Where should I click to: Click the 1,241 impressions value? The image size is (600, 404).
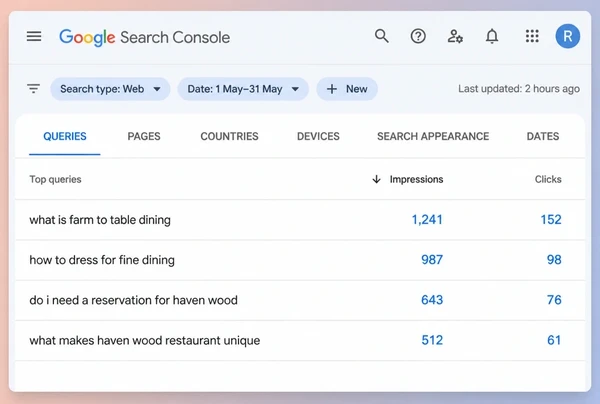[427, 220]
